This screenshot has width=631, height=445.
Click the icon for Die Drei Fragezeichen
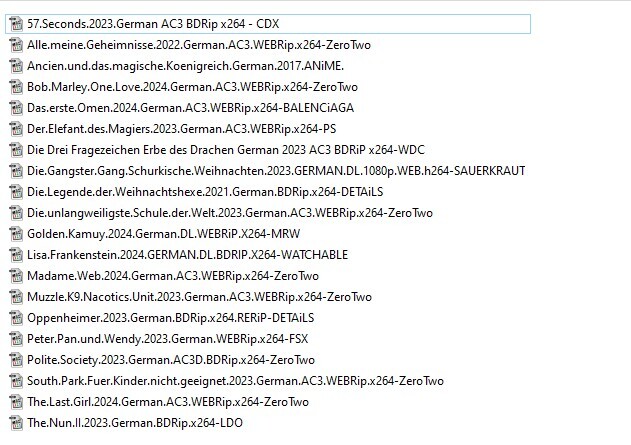(16, 150)
